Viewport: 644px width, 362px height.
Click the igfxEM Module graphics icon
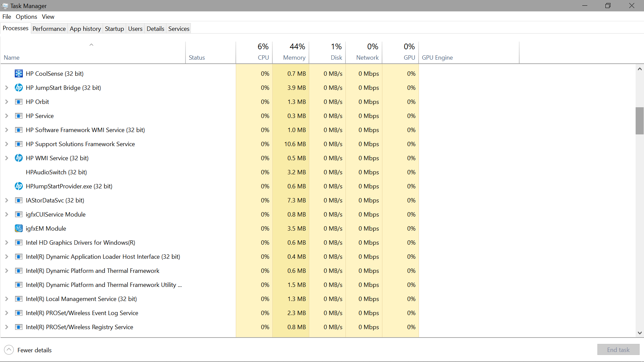tap(19, 228)
